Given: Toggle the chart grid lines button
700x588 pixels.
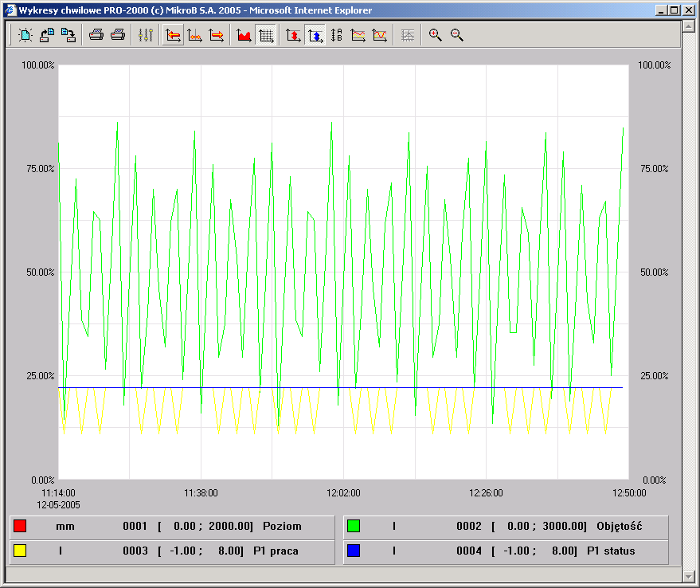Looking at the screenshot, I should 266,35.
